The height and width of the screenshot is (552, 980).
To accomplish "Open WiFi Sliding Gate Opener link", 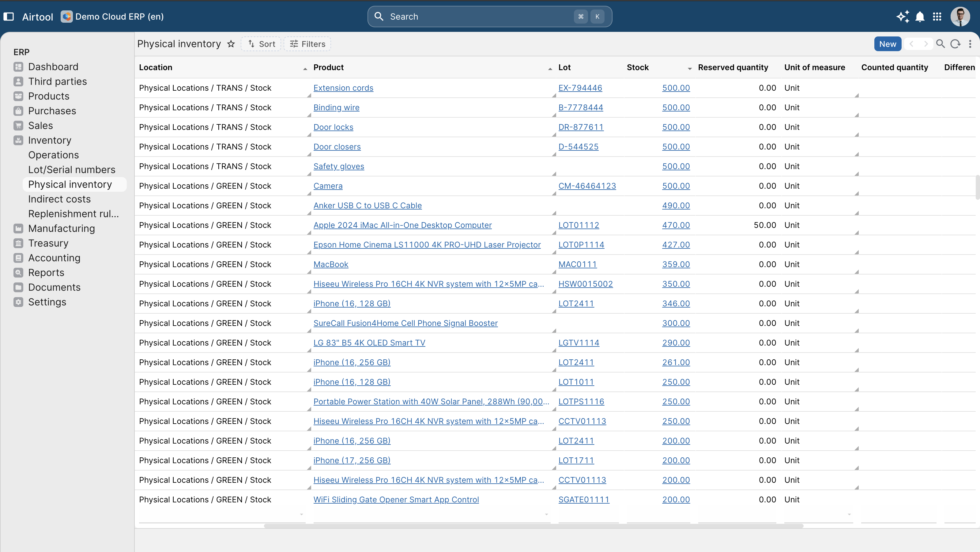I will pos(396,500).
